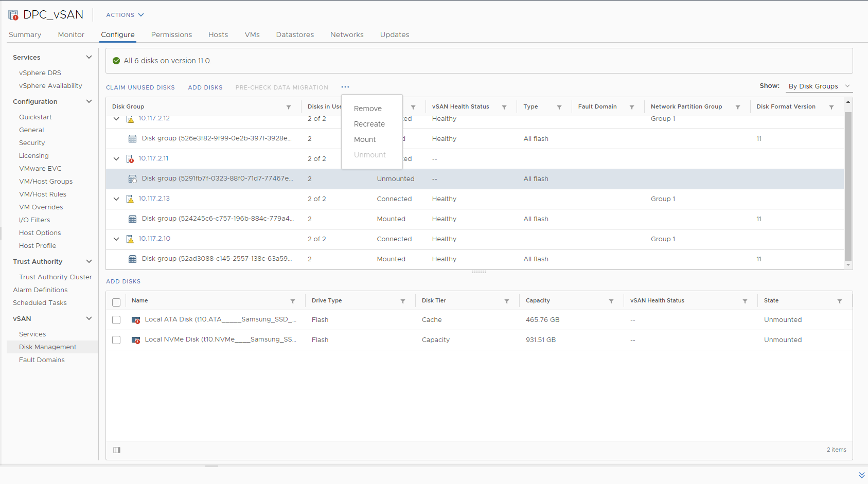
Task: Click filter icon on Type column
Action: point(559,107)
